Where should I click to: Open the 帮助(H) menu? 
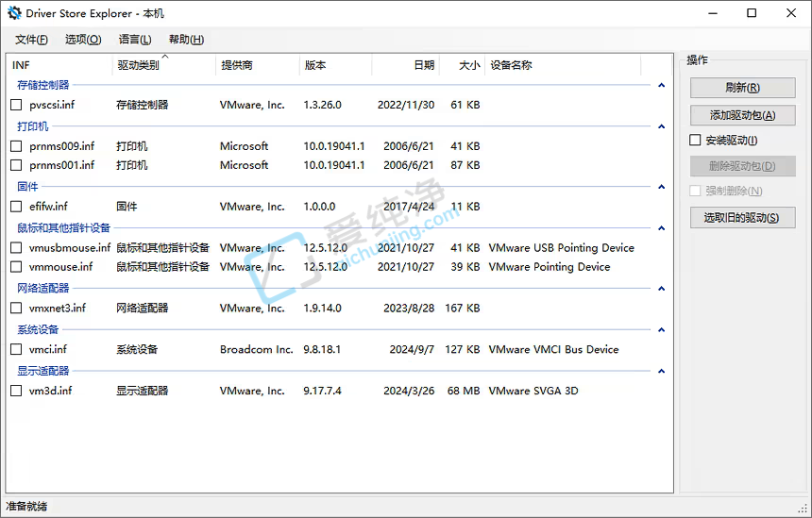point(186,40)
